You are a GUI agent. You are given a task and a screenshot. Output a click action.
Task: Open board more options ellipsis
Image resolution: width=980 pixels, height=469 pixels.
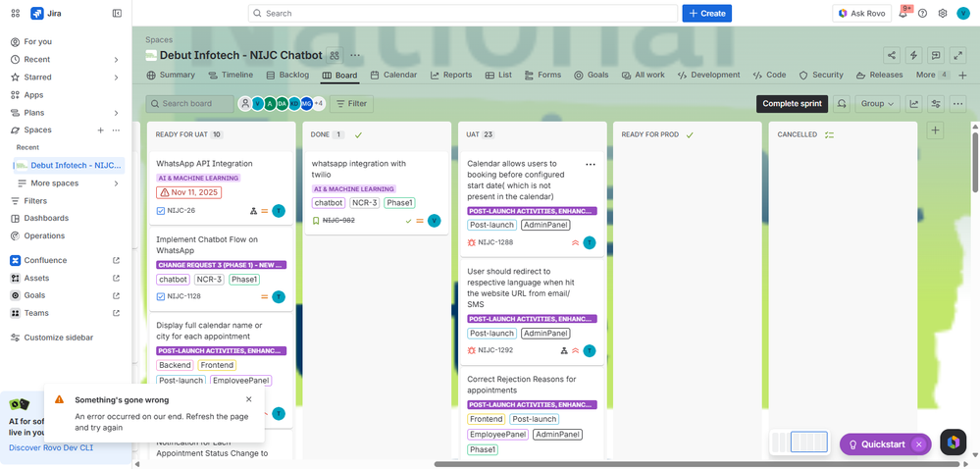(x=957, y=104)
